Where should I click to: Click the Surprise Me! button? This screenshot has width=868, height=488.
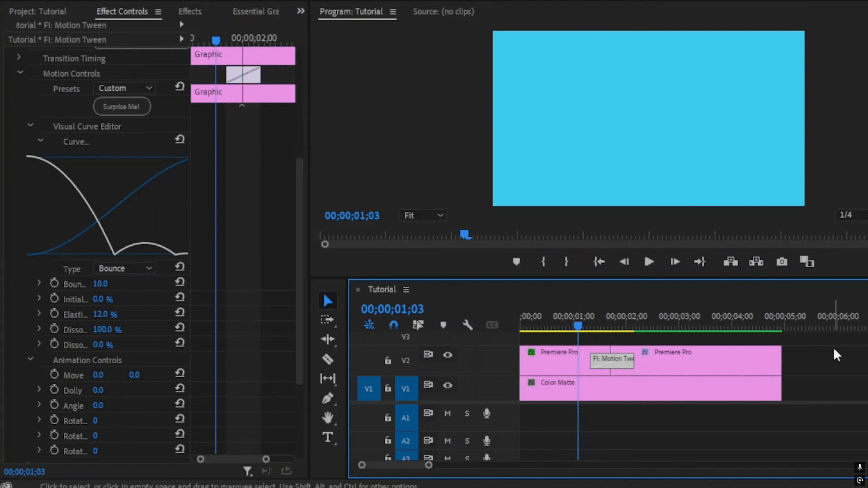point(122,107)
